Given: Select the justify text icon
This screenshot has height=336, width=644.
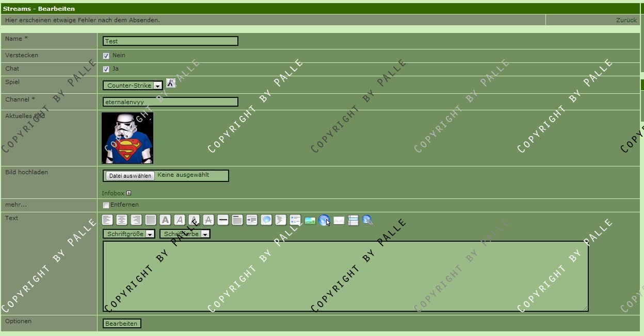Looking at the screenshot, I should pos(151,220).
